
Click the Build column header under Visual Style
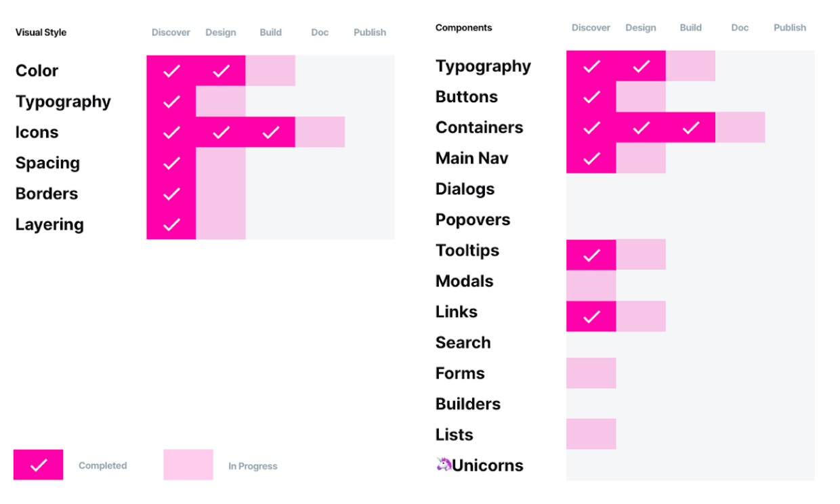[270, 33]
